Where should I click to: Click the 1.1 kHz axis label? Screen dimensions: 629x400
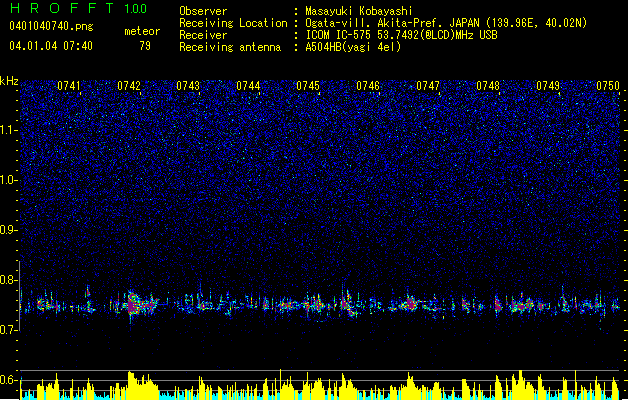click(x=9, y=130)
